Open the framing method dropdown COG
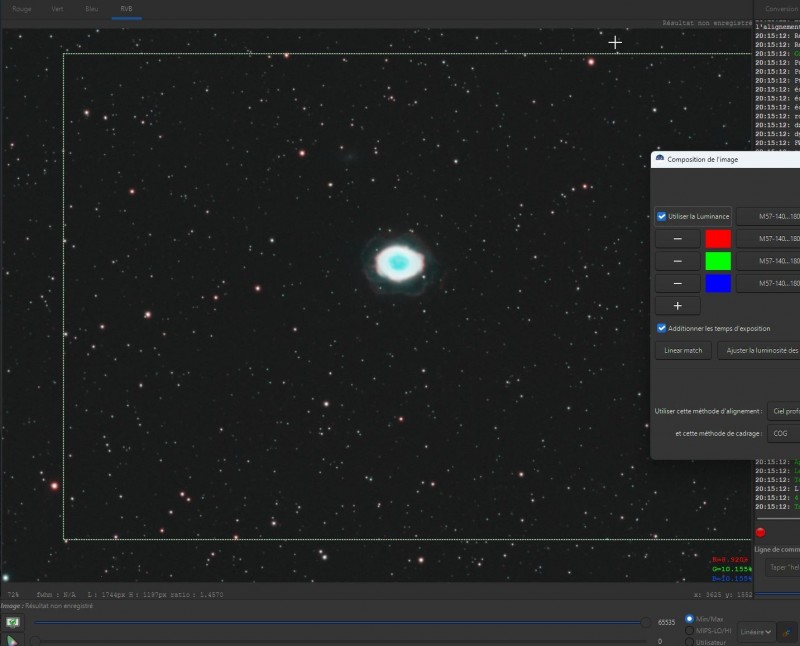 784,433
